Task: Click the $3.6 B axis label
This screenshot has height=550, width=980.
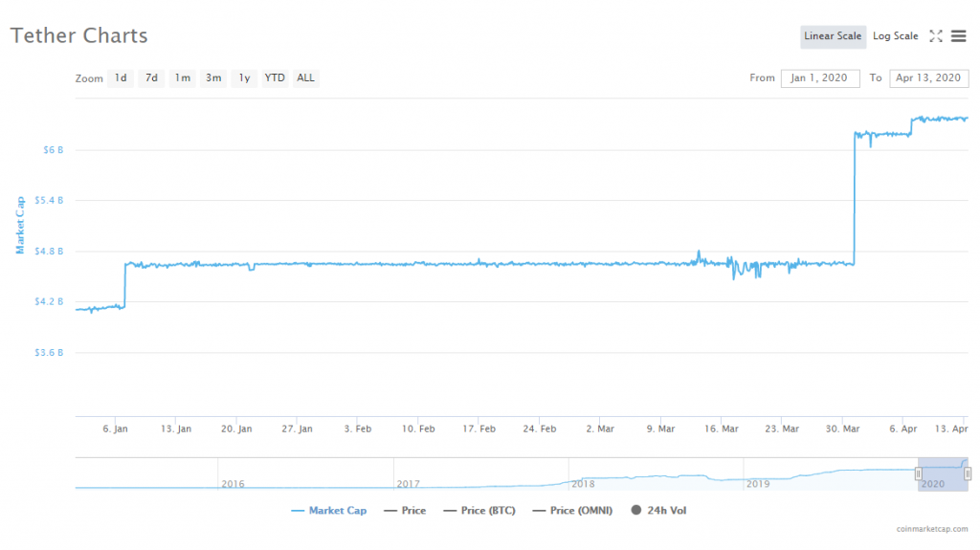Action: click(49, 353)
